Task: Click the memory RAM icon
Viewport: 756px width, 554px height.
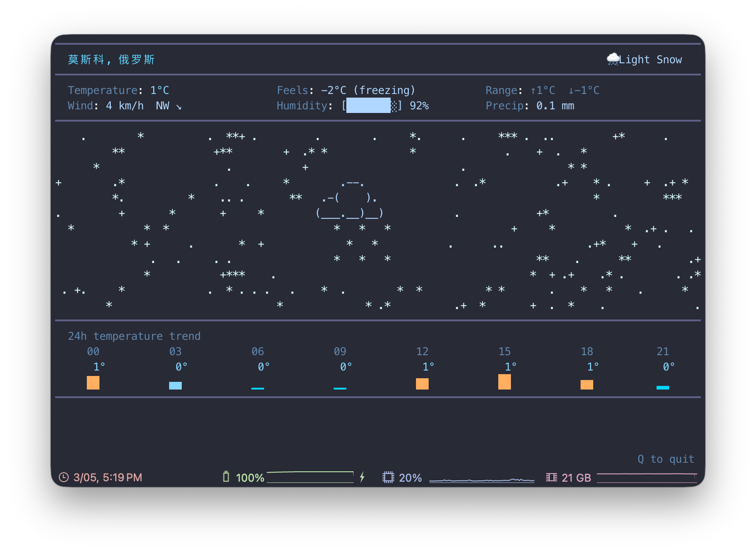Action: click(x=551, y=477)
